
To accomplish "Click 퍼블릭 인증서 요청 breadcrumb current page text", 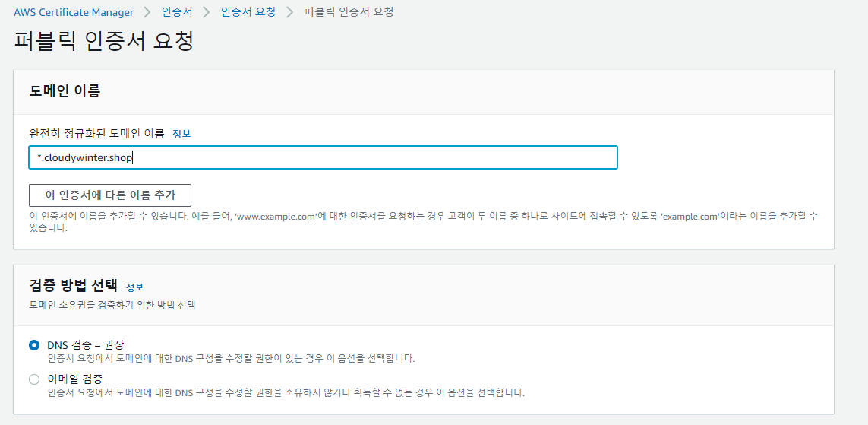I will 349,12.
